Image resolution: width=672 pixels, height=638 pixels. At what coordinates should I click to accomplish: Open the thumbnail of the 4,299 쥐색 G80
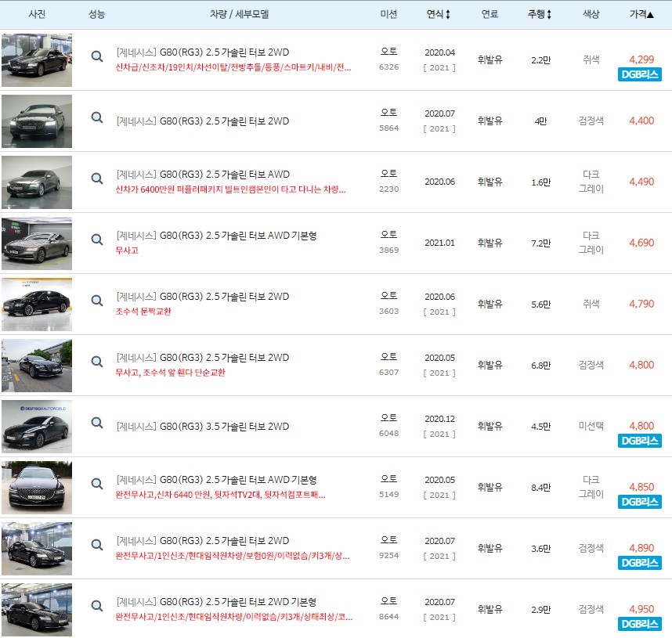point(37,60)
